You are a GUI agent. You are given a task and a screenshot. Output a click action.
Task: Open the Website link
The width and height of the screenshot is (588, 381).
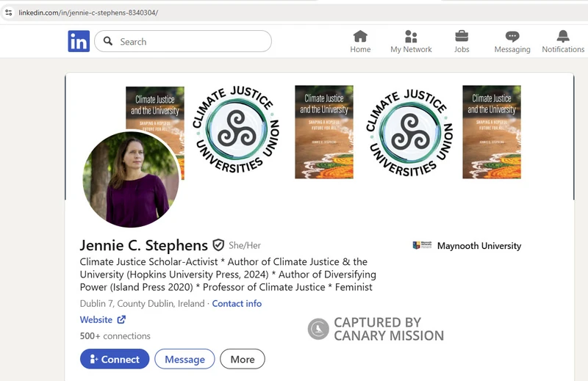pyautogui.click(x=96, y=319)
